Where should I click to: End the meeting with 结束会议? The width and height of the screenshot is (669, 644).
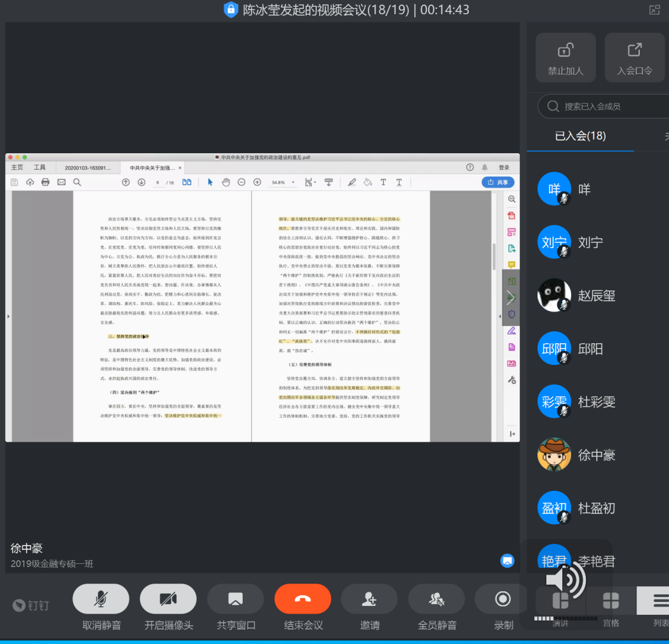click(302, 599)
